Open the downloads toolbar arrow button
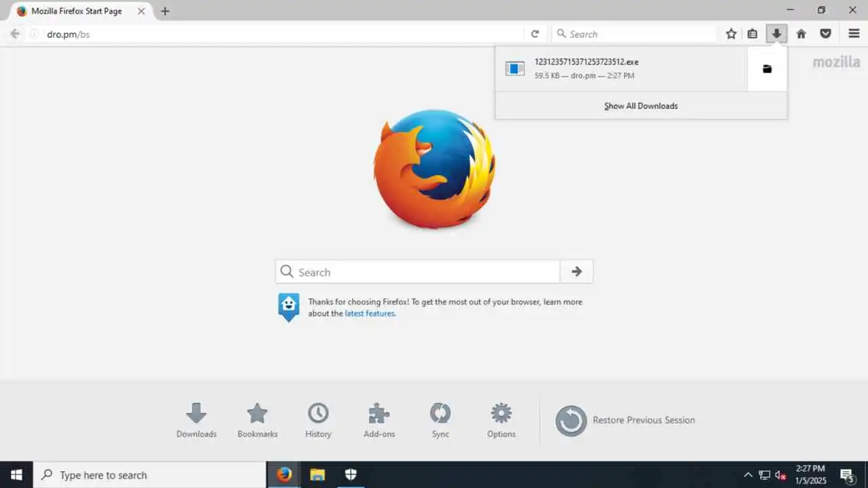This screenshot has width=868, height=488. coord(776,34)
